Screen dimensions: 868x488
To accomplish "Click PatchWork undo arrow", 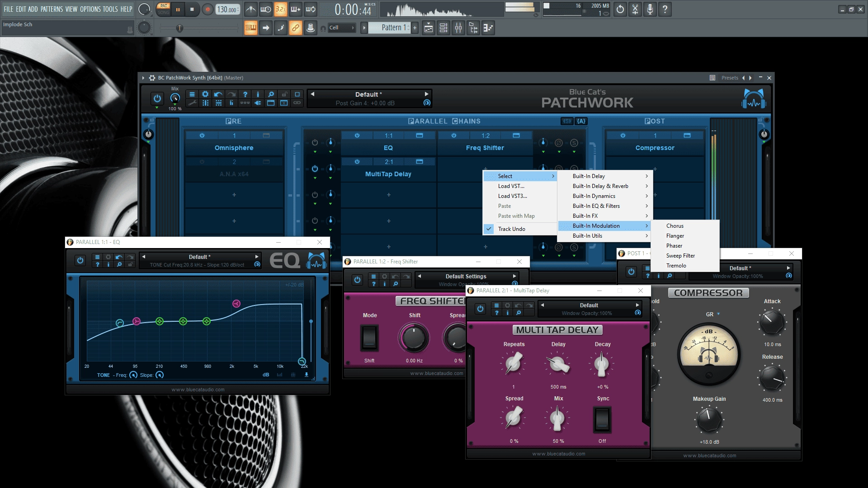I will [218, 94].
